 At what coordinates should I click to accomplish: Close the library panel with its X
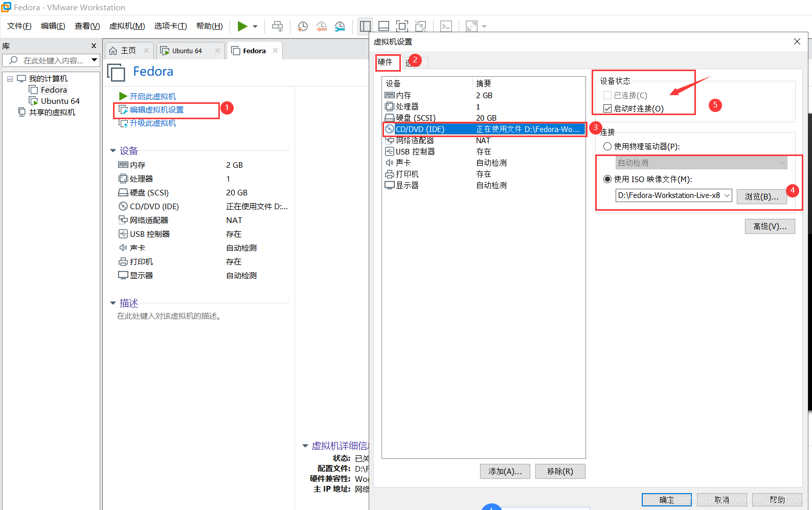pos(94,46)
